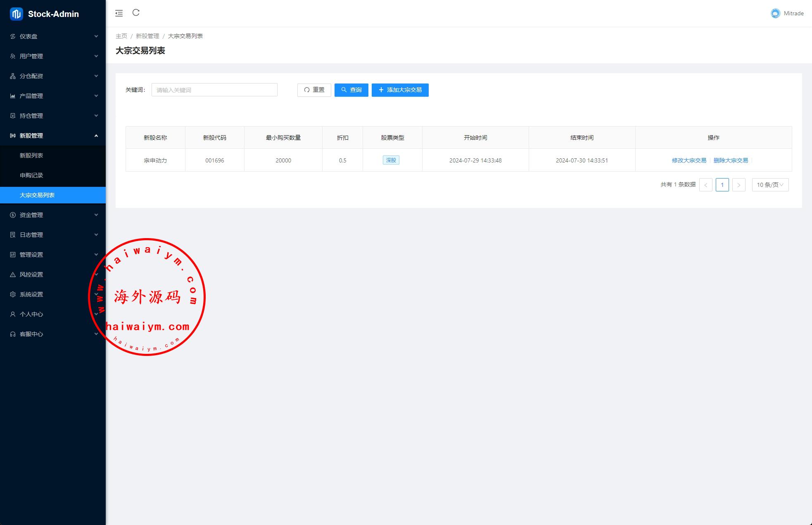Click the page refresh icon

tap(136, 13)
